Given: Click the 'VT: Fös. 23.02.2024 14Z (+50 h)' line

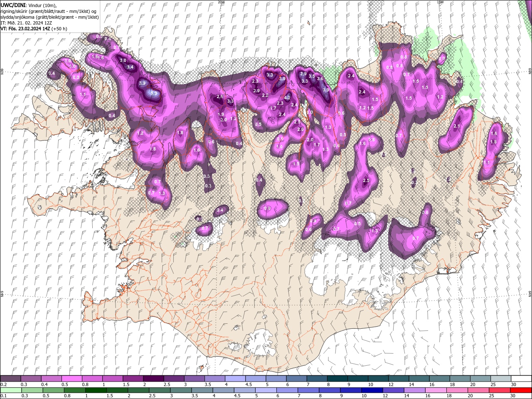Looking at the screenshot, I should pyautogui.click(x=34, y=29).
